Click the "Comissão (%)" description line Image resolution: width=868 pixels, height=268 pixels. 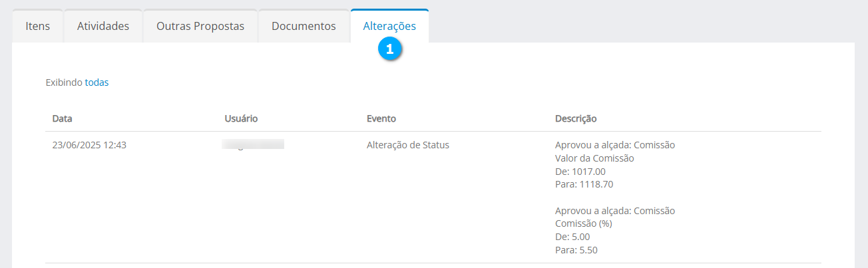(583, 223)
